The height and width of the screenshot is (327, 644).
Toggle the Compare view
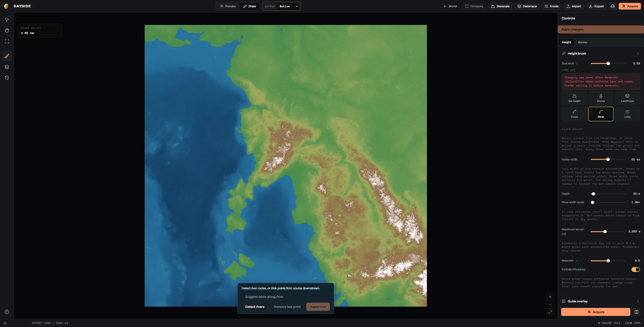tap(474, 6)
